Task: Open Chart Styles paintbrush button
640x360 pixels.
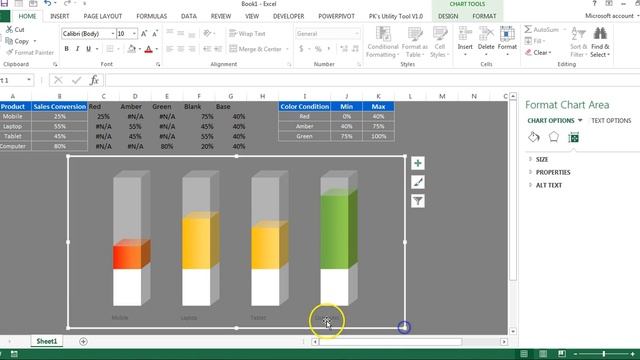Action: pos(418,182)
